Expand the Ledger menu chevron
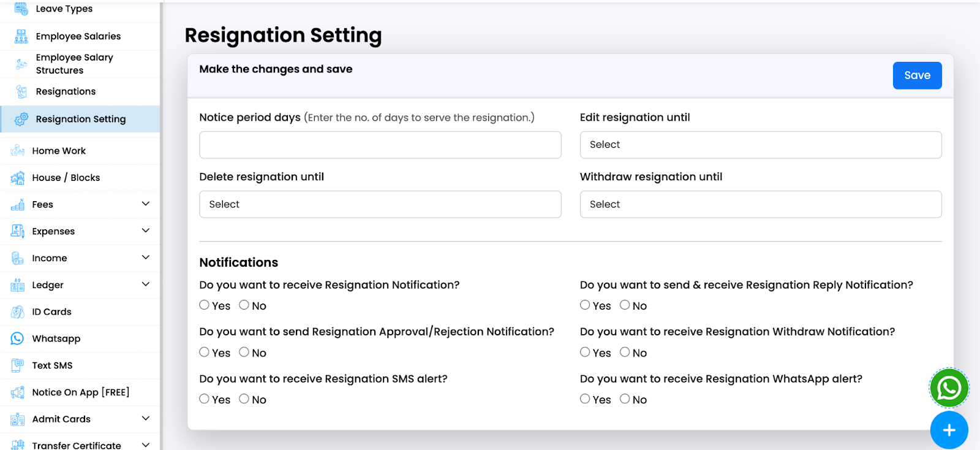980x450 pixels. [146, 284]
